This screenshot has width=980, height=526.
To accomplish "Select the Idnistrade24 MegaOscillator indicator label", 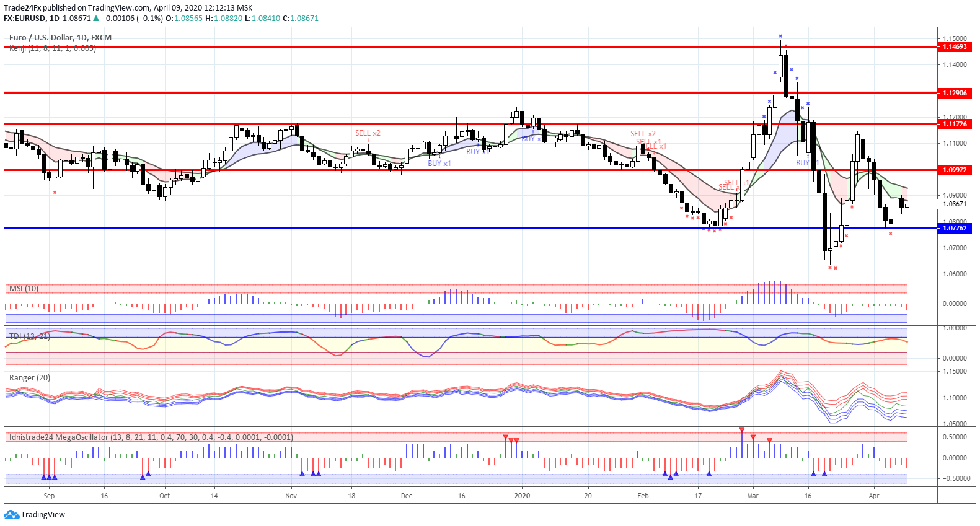I will [151, 437].
